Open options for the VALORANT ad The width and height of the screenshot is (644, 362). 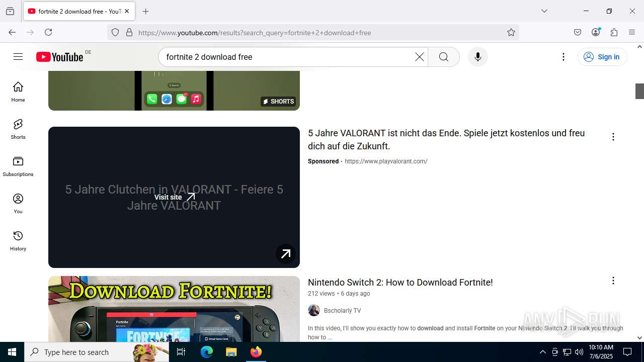point(613,137)
